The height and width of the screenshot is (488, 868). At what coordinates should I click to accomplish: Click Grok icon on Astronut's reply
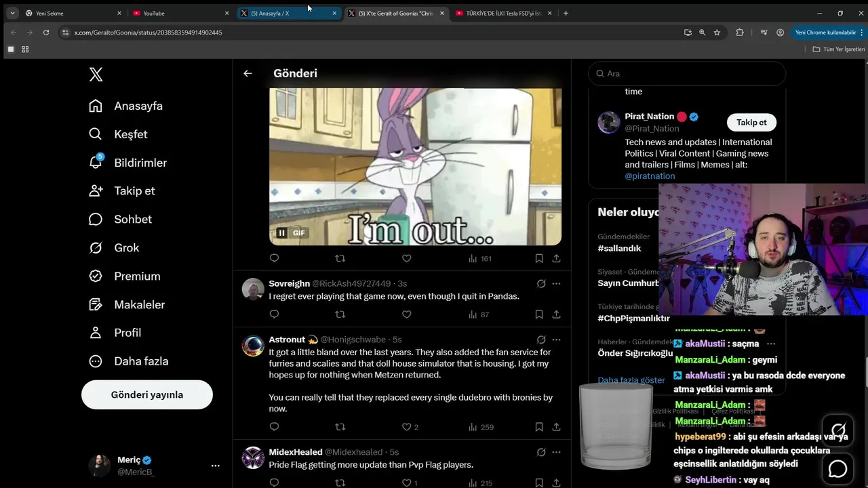tap(541, 340)
